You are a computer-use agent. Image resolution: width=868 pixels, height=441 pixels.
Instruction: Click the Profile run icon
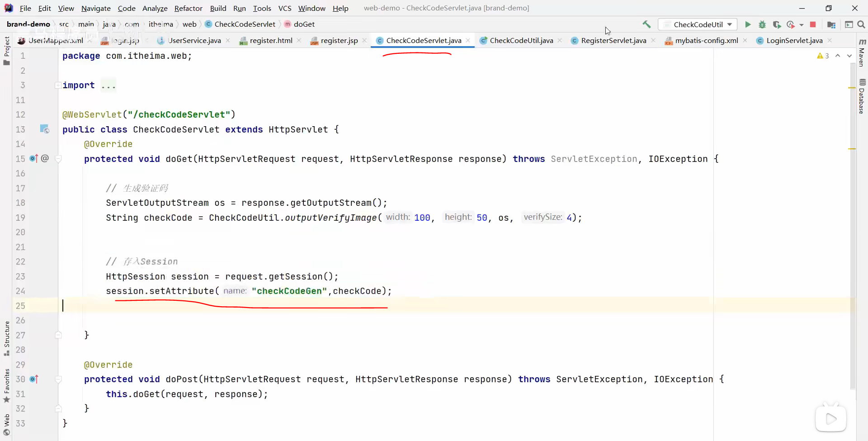[790, 24]
